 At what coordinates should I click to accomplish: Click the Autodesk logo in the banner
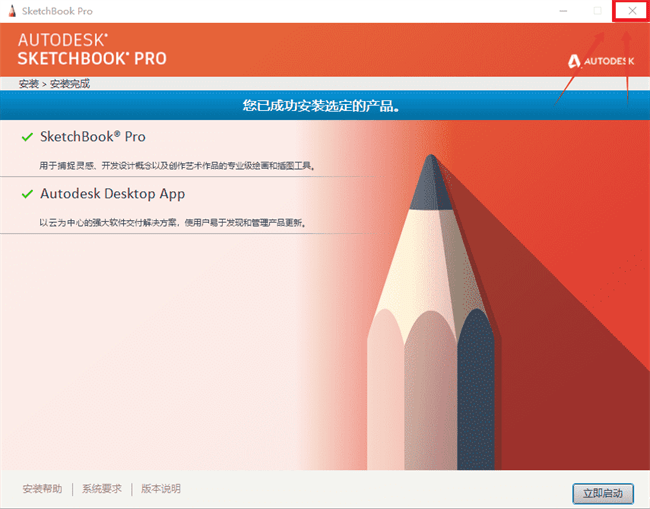click(601, 61)
